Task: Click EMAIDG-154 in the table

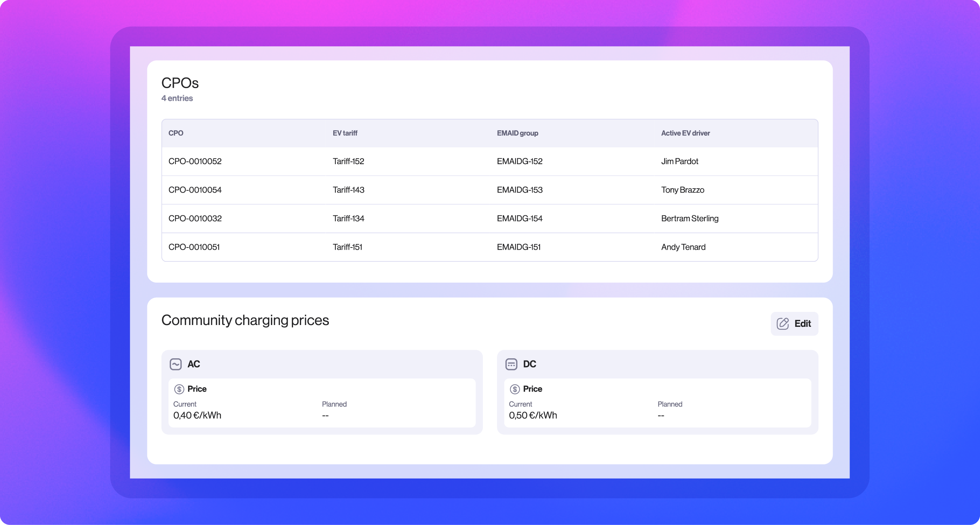Action: pyautogui.click(x=519, y=218)
